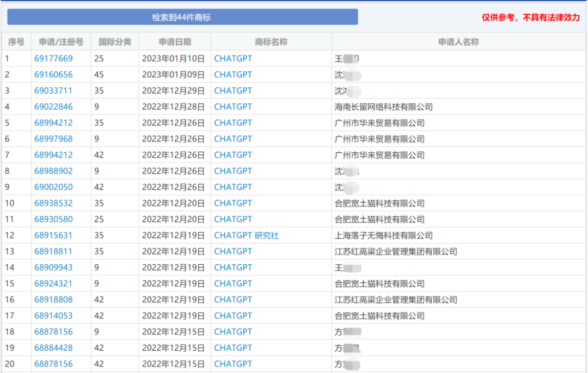The height and width of the screenshot is (373, 588).
Task: Select applicant '上海落子无悔科技有限公司'
Action: click(x=384, y=236)
